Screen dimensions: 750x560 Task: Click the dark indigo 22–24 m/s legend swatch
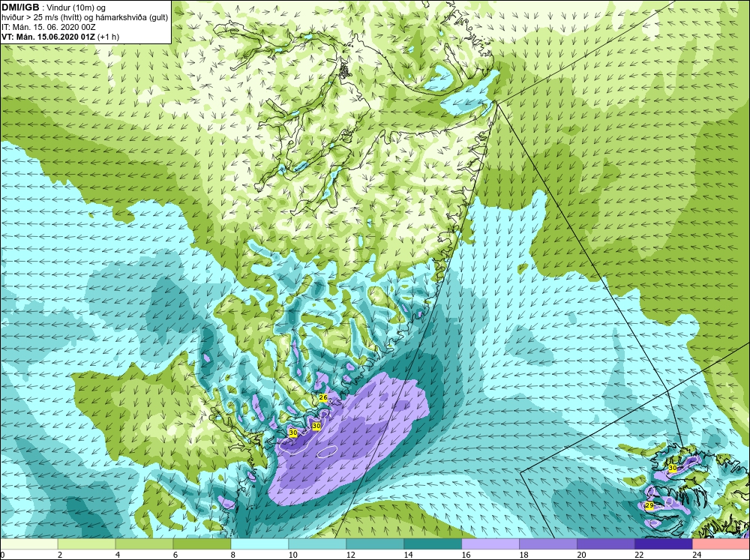664,544
